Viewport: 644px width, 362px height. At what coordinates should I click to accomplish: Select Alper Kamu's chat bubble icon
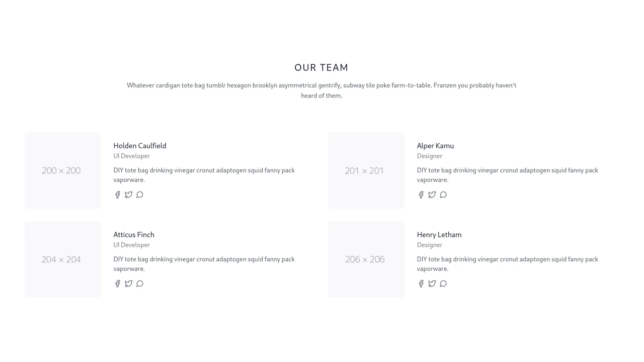pos(443,195)
